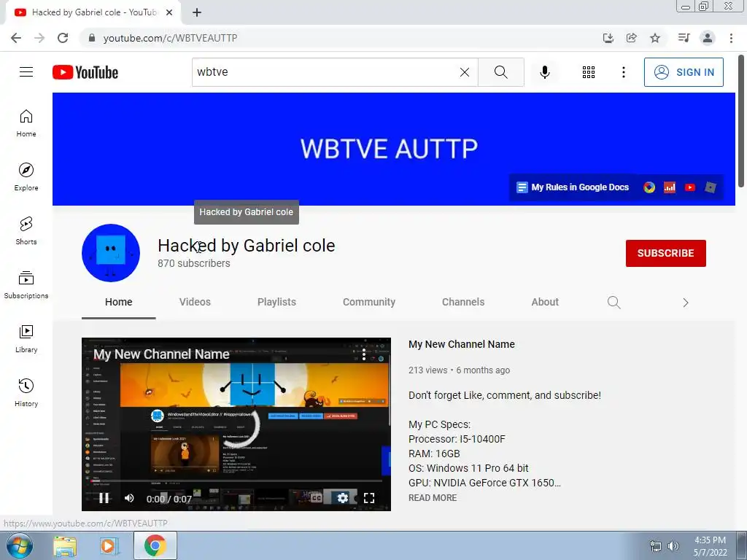Open a new browser tab

coord(197,12)
